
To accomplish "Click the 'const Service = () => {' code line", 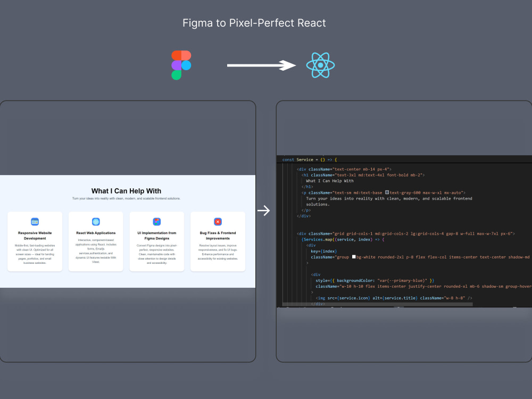I will [310, 160].
